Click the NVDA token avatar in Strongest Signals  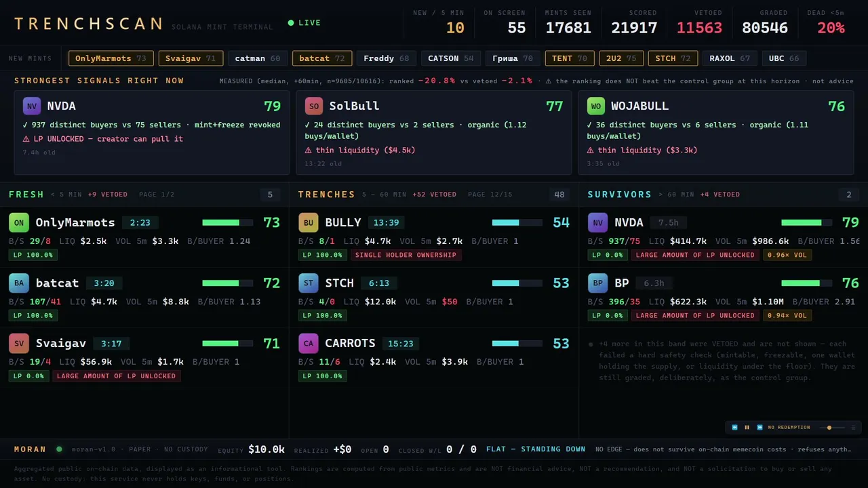pos(32,106)
